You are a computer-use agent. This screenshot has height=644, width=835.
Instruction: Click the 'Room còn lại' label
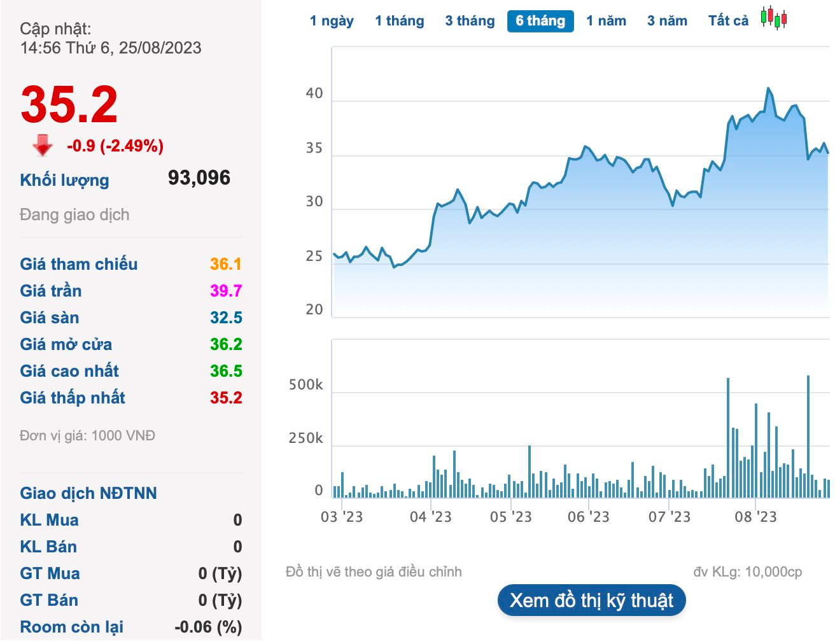tap(71, 627)
